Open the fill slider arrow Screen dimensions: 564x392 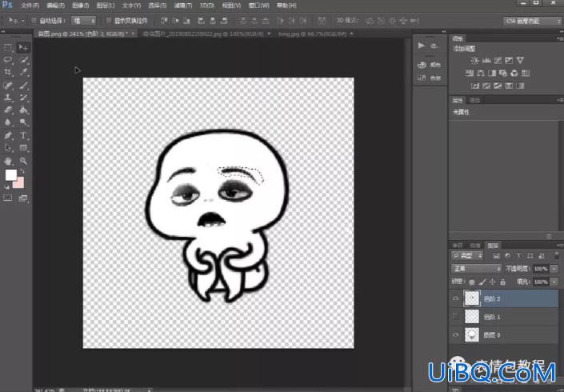tap(554, 282)
